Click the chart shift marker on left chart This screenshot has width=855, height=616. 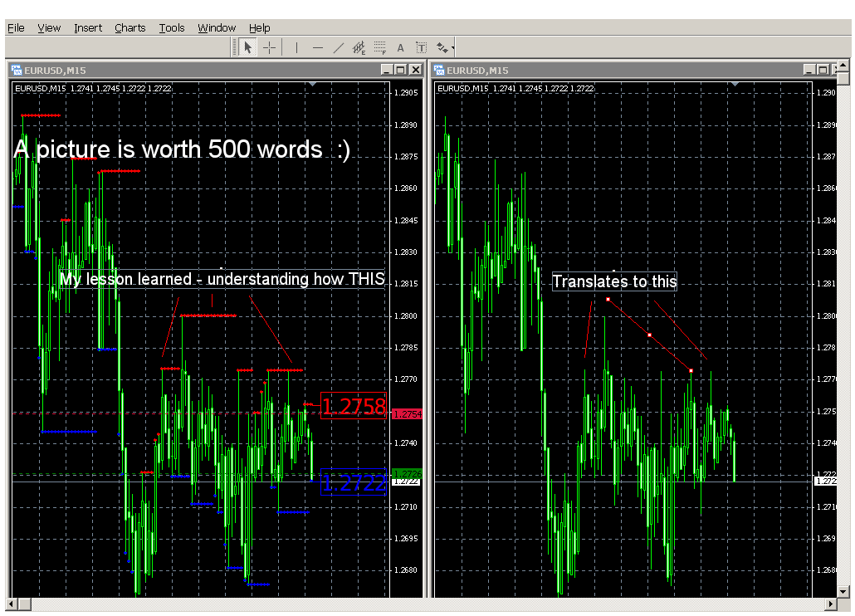(x=312, y=84)
